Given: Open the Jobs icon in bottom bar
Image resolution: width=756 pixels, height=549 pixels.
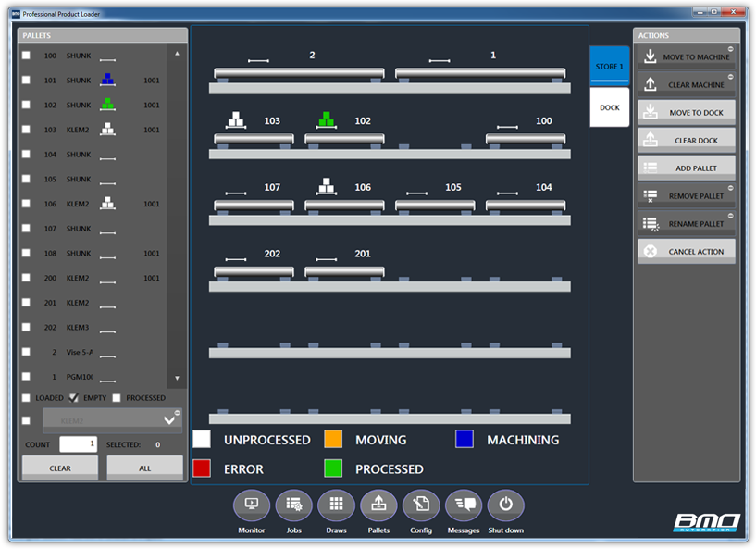Looking at the screenshot, I should coord(294,505).
